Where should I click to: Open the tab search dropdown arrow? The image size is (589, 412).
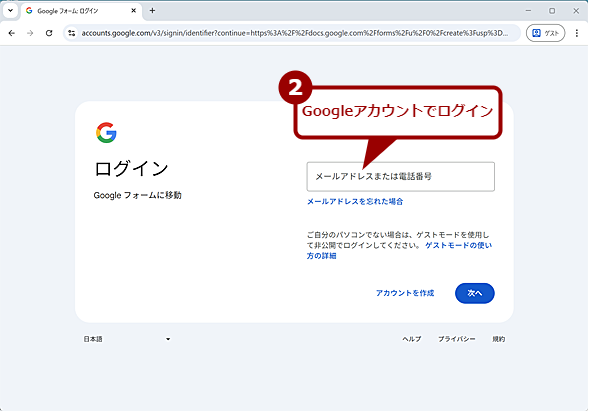[10, 11]
